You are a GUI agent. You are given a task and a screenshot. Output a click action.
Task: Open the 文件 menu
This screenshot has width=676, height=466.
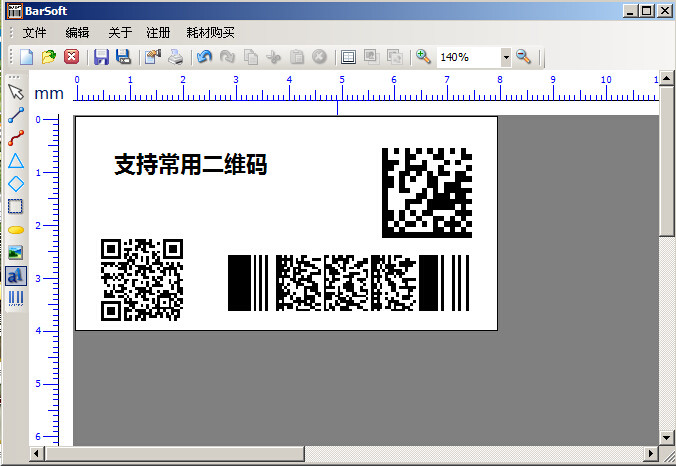34,33
